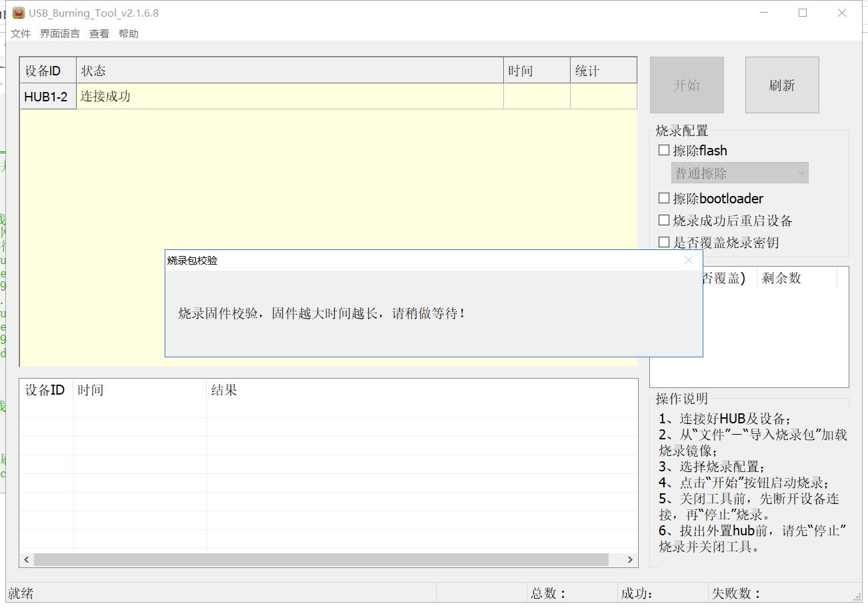This screenshot has width=868, height=608.
Task: Open the 界面语言 menu
Action: point(59,34)
